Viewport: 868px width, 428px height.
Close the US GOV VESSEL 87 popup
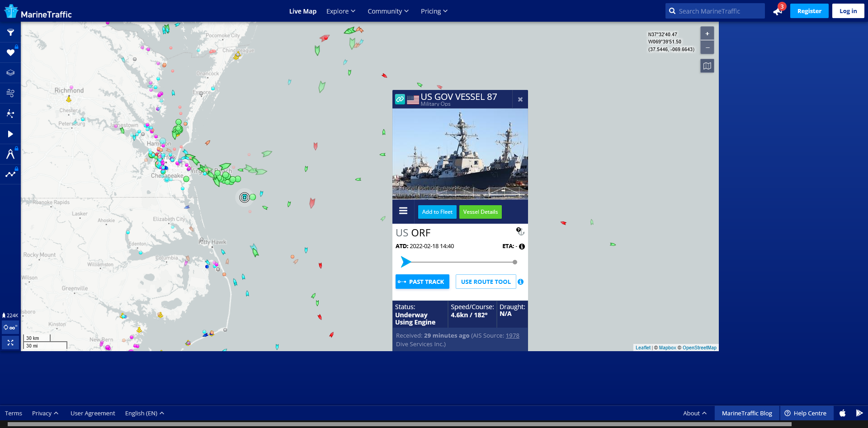[x=520, y=99]
